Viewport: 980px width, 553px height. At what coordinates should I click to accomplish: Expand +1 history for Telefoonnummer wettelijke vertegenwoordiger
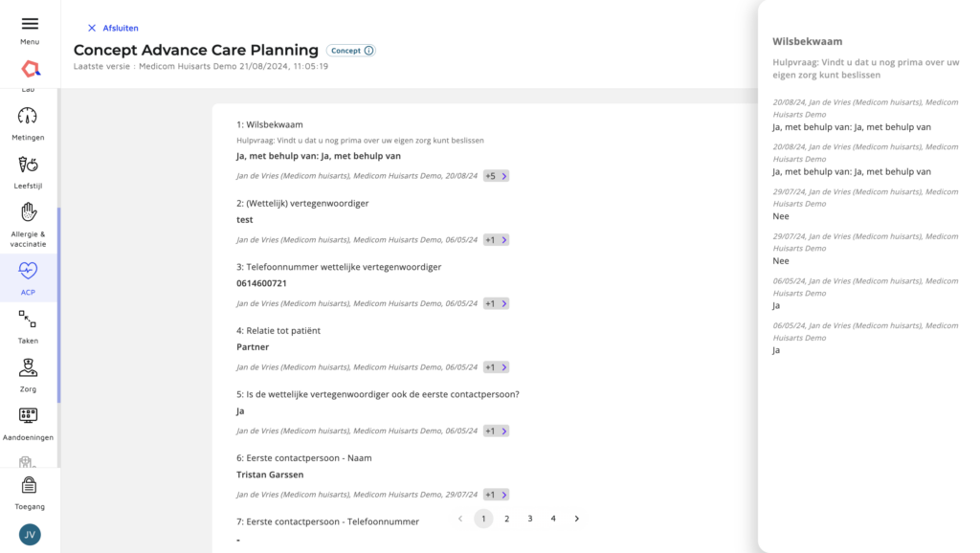pyautogui.click(x=497, y=303)
